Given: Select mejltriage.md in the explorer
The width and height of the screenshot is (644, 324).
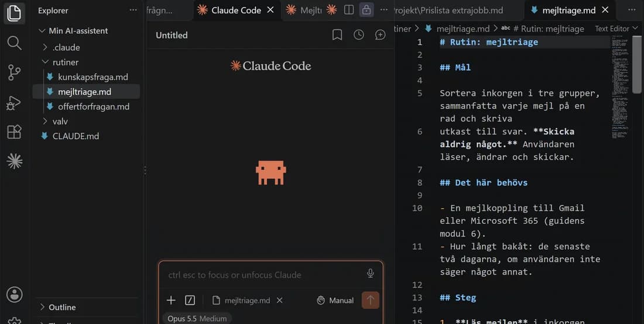Looking at the screenshot, I should tap(86, 91).
